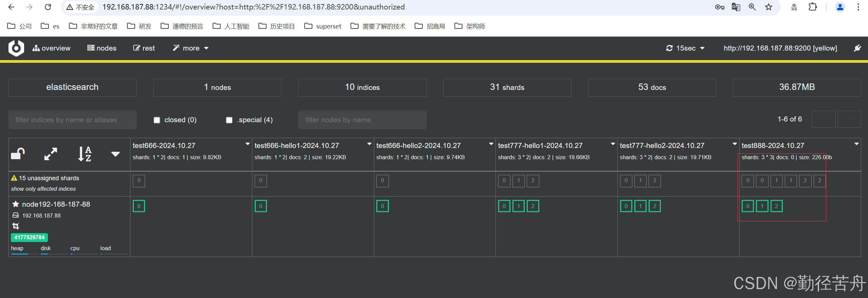This screenshot has width=868, height=298.
Task: Click assigned shard 0 of test666-2024.10.27
Action: point(139,206)
